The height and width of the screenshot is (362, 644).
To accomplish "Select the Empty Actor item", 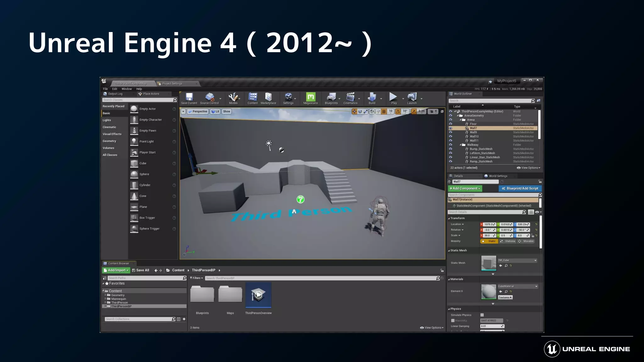I will tap(153, 109).
